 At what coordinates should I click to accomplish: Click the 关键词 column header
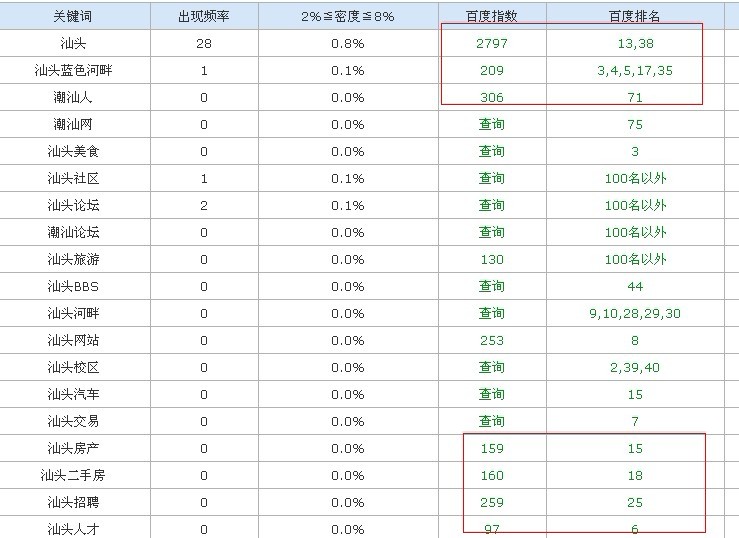pyautogui.click(x=73, y=16)
